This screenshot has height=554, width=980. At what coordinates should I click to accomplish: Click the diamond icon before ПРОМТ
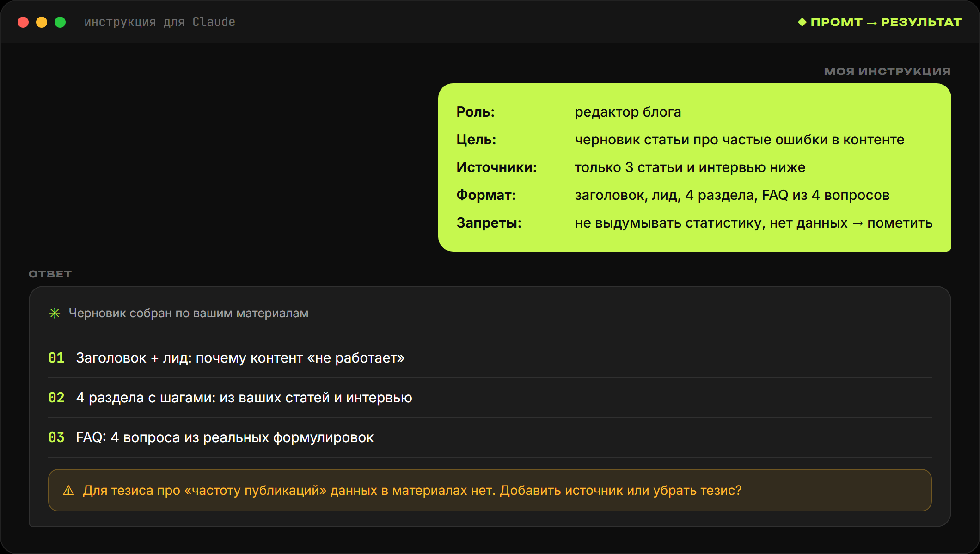pyautogui.click(x=802, y=22)
